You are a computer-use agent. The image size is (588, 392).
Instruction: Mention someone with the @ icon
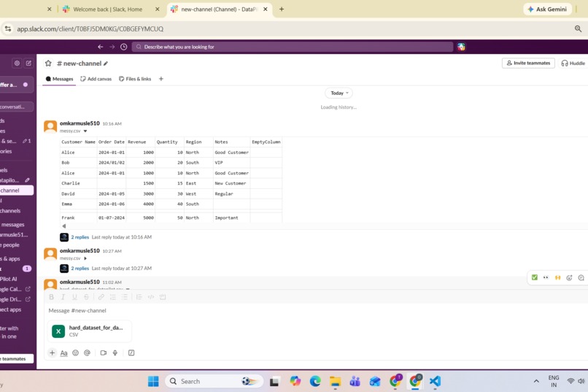pyautogui.click(x=87, y=353)
